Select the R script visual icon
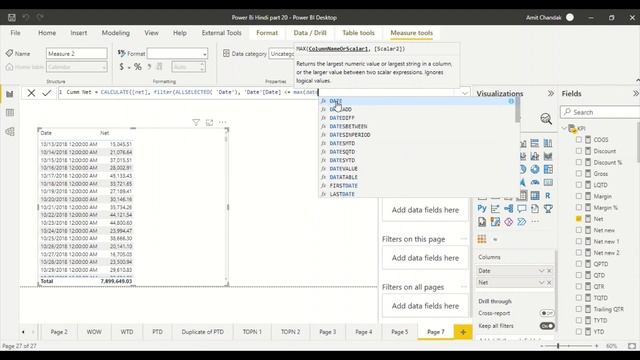640x360 pixels. click(548, 196)
